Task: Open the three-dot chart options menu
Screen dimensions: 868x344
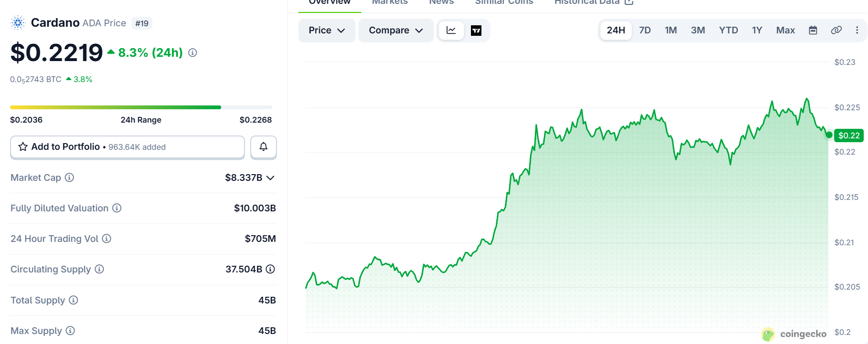Action: pos(857,30)
